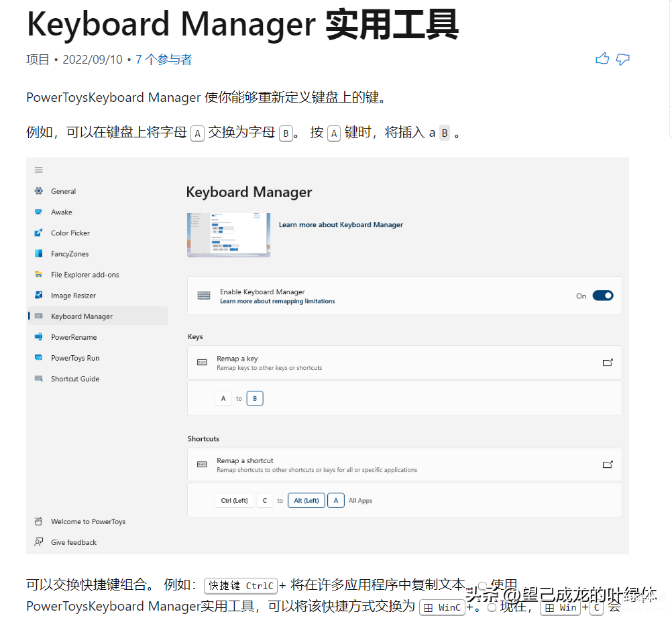The image size is (672, 618).
Task: Open Give feedback in the sidebar
Action: 74,542
